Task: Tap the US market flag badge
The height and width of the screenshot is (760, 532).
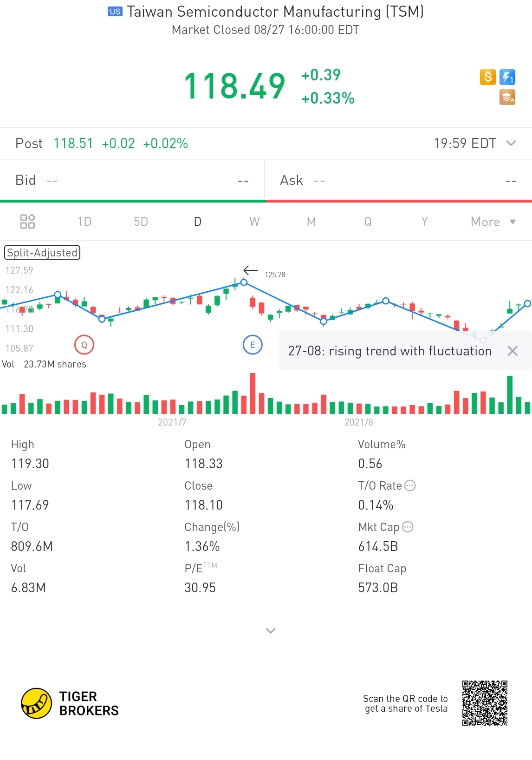Action: click(x=115, y=12)
